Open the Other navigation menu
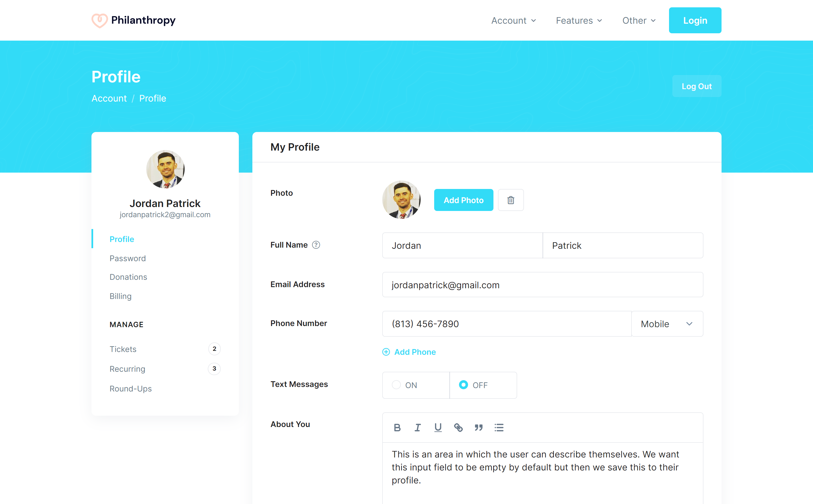813x504 pixels. click(x=639, y=21)
